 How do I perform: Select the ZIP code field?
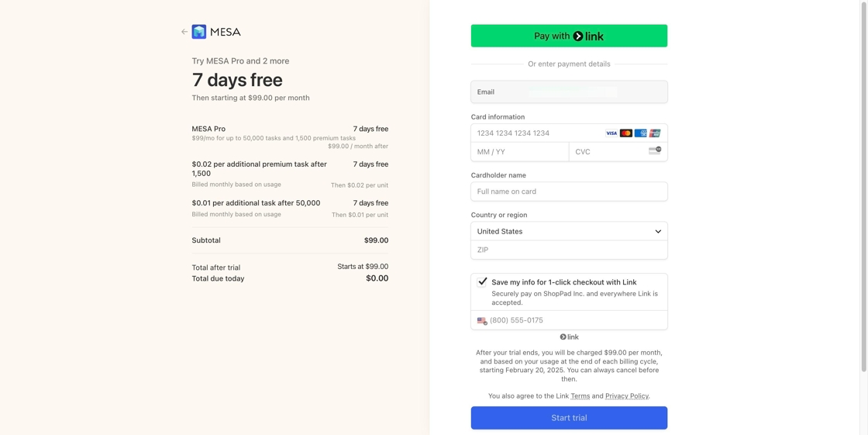pyautogui.click(x=569, y=250)
